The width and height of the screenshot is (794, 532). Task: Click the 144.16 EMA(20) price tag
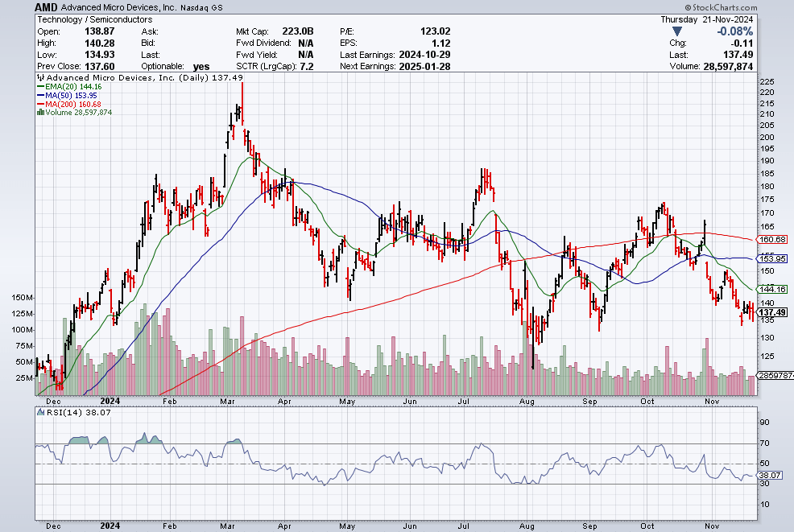[771, 289]
